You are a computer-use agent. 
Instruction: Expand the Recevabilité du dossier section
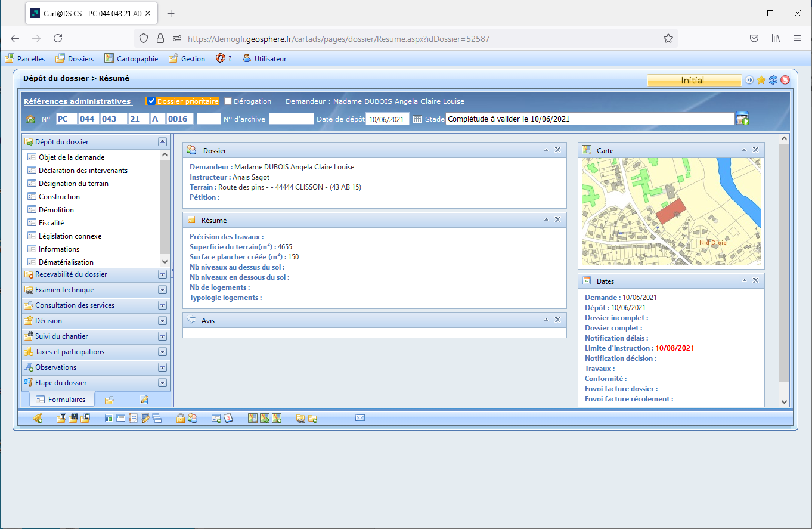click(162, 274)
